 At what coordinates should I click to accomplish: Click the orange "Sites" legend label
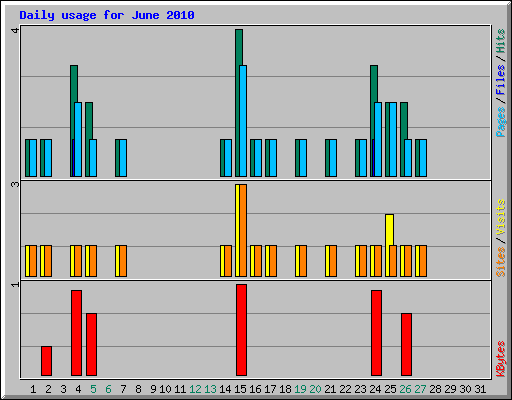[500, 262]
